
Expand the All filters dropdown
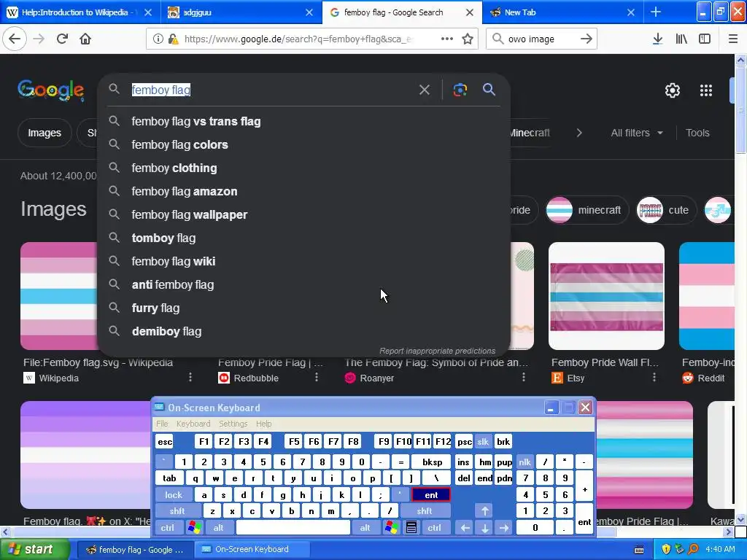pyautogui.click(x=636, y=133)
